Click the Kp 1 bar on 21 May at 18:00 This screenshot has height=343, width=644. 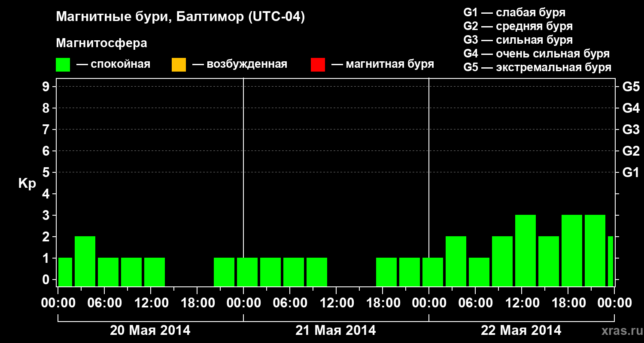[x=386, y=272]
